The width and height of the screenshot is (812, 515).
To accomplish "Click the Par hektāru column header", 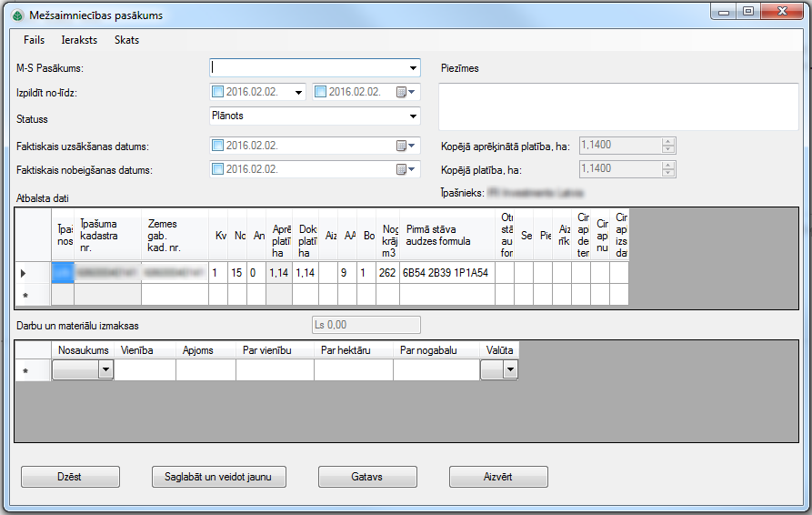I will coord(354,350).
